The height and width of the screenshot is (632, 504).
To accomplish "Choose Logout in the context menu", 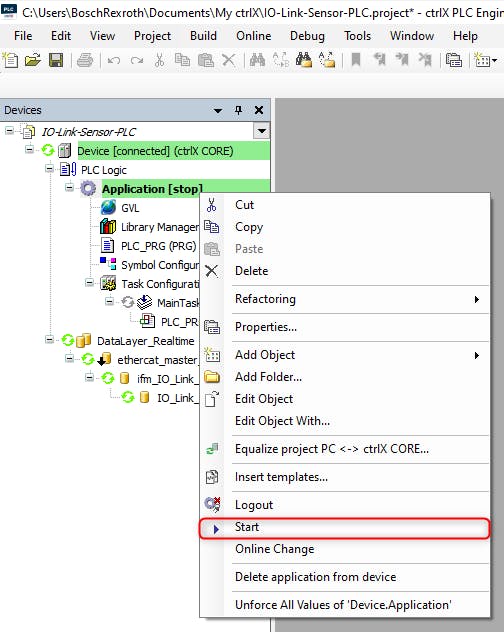I will point(345,505).
